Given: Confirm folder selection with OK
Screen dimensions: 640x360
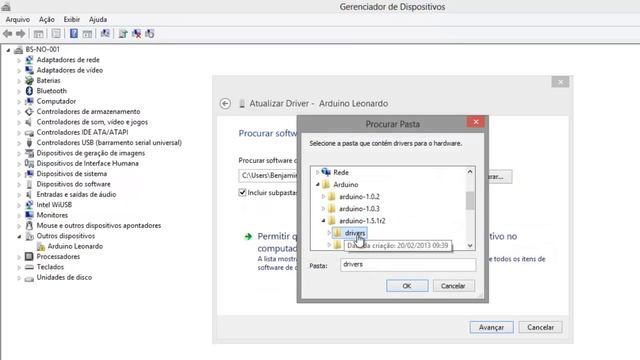Looking at the screenshot, I should [x=407, y=286].
